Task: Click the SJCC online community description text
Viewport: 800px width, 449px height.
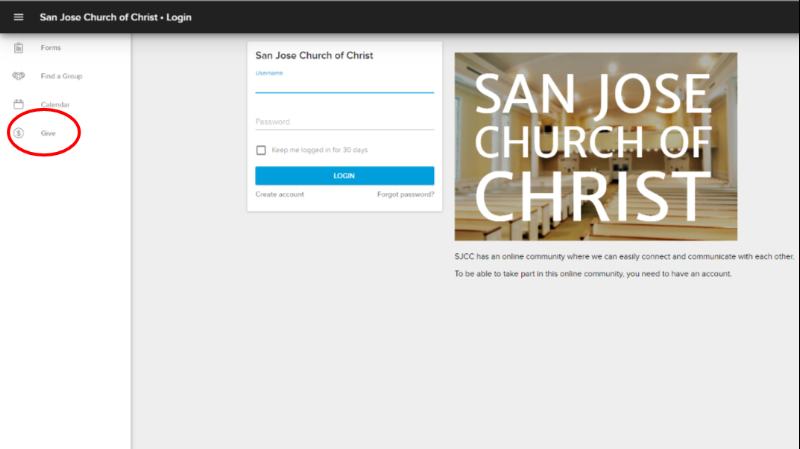Action: pos(624,257)
